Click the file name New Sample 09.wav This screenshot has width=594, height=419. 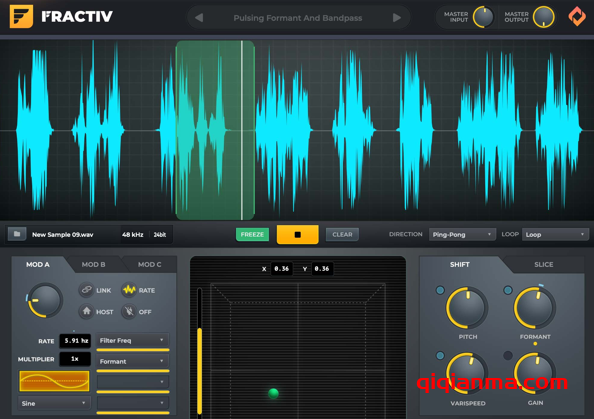tap(63, 235)
